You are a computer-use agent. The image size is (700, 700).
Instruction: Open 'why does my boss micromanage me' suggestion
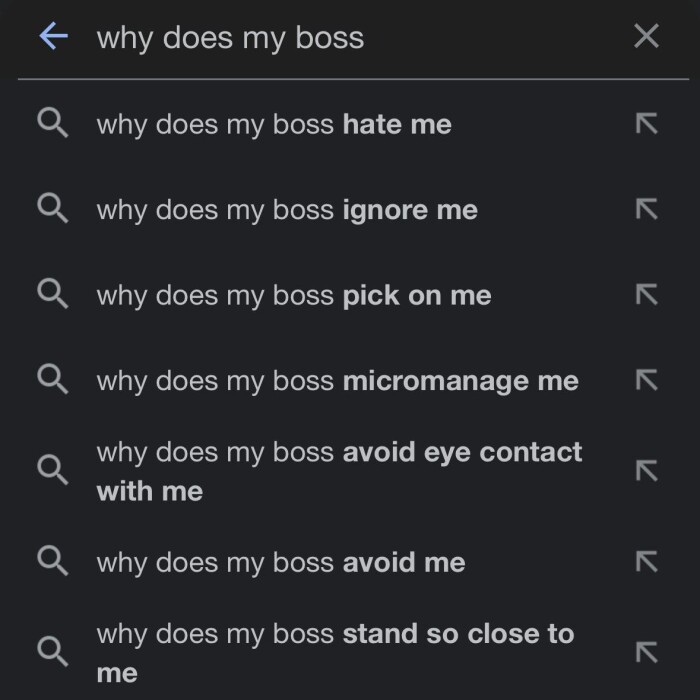click(x=337, y=381)
